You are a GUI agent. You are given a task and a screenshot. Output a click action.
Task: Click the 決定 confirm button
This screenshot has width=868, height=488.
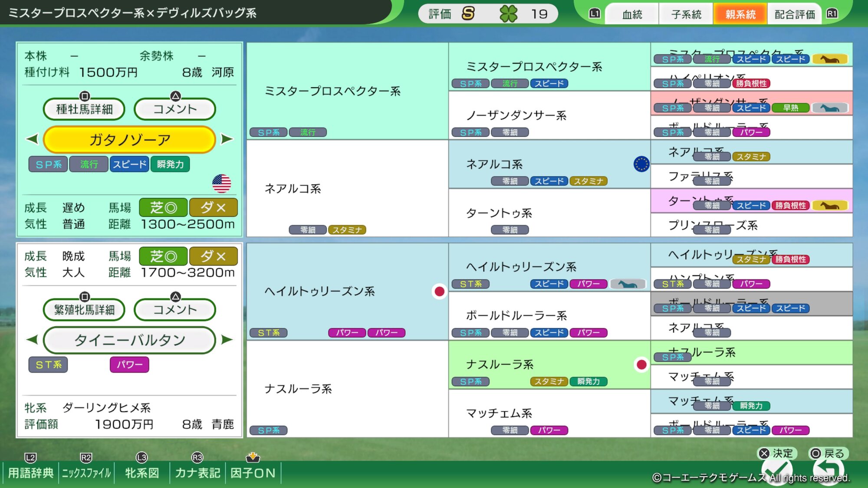[777, 454]
